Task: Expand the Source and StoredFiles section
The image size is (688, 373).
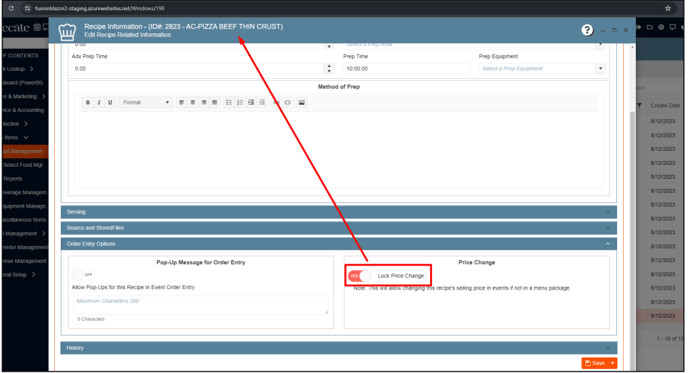Action: pyautogui.click(x=339, y=228)
